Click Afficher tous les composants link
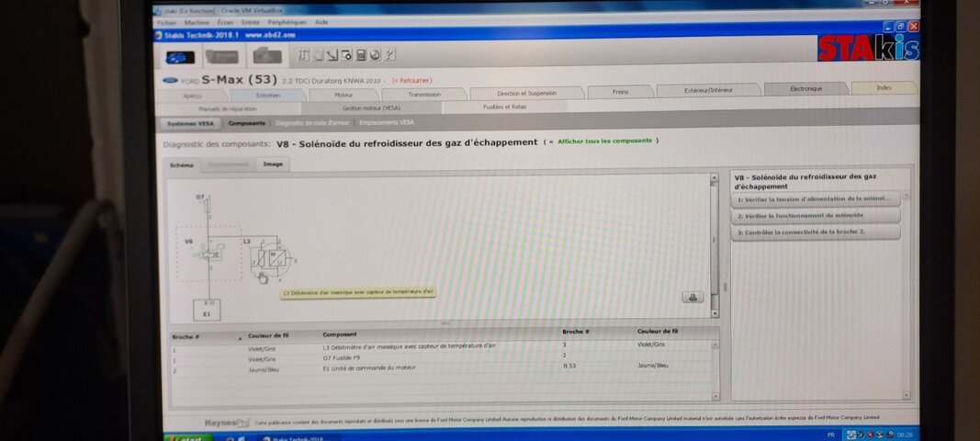Image resolution: width=980 pixels, height=441 pixels. (603, 141)
